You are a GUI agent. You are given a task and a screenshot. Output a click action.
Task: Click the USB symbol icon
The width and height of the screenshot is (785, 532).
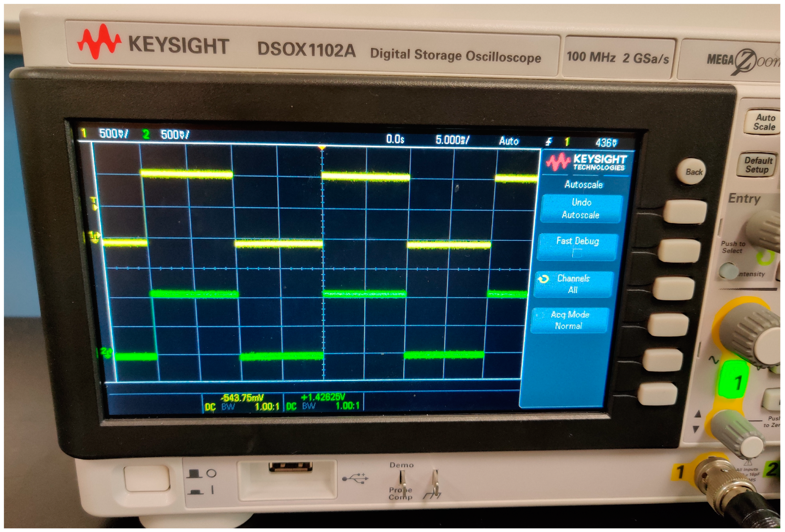(355, 478)
